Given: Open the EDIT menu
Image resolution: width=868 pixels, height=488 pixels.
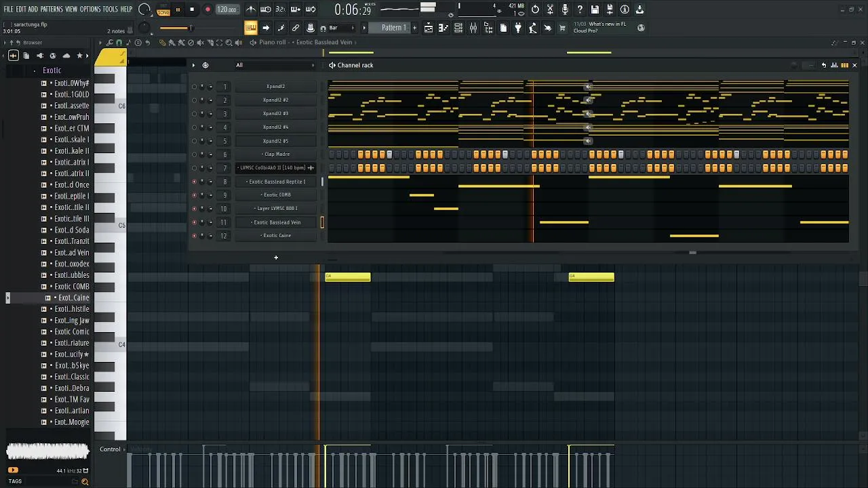Looking at the screenshot, I should tap(21, 9).
